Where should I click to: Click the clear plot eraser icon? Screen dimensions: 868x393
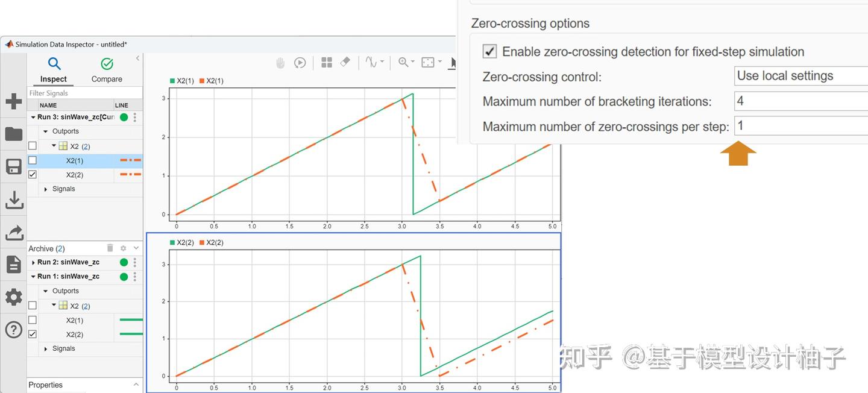[x=345, y=62]
